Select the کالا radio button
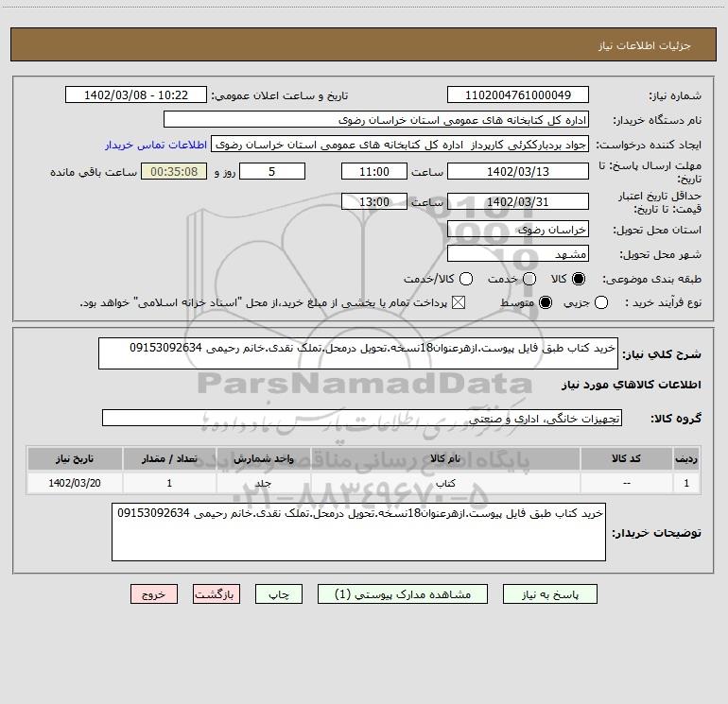The image size is (728, 704). tap(579, 279)
